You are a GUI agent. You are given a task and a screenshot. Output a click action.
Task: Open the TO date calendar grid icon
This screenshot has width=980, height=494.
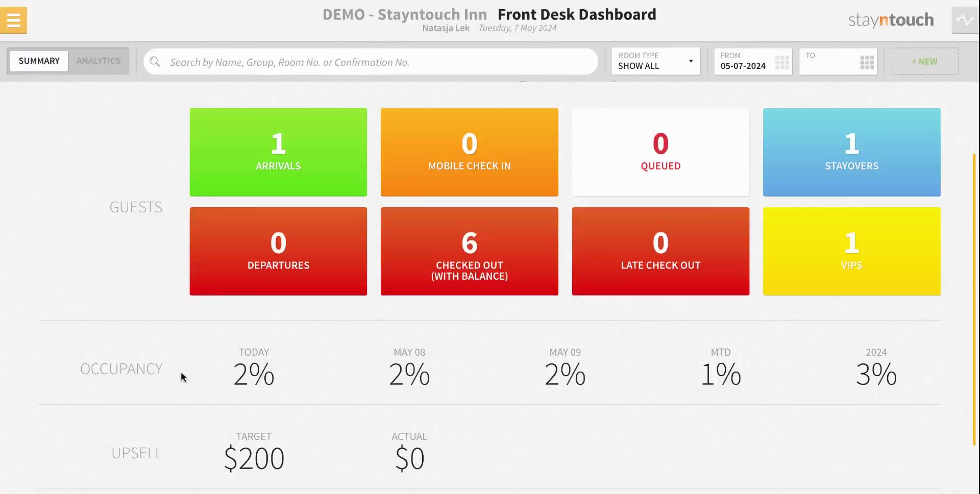click(867, 62)
